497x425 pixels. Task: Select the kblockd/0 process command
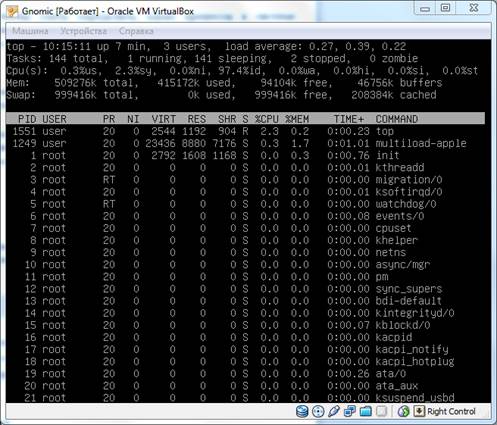tap(403, 325)
